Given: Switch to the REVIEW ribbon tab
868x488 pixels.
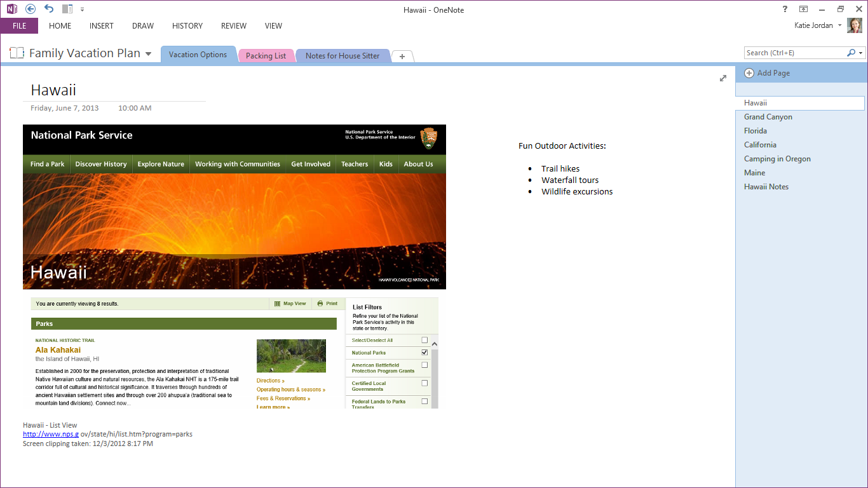Looking at the screenshot, I should pyautogui.click(x=234, y=26).
